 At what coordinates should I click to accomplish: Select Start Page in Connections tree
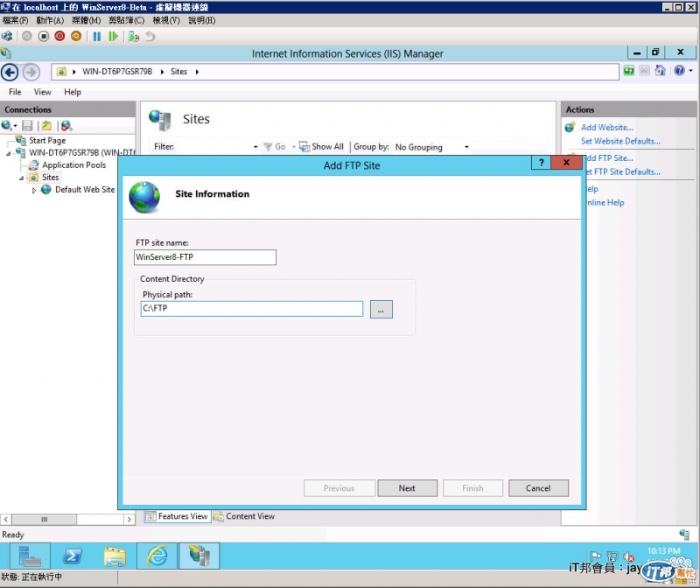point(47,140)
